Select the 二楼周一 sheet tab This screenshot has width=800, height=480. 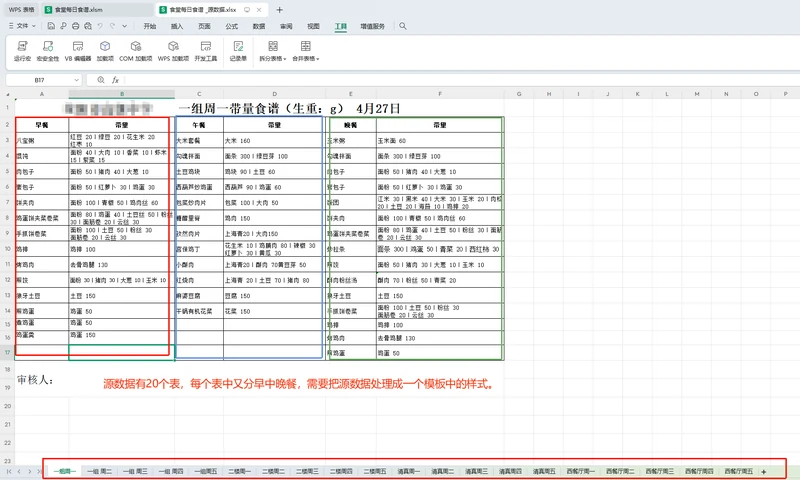point(240,472)
